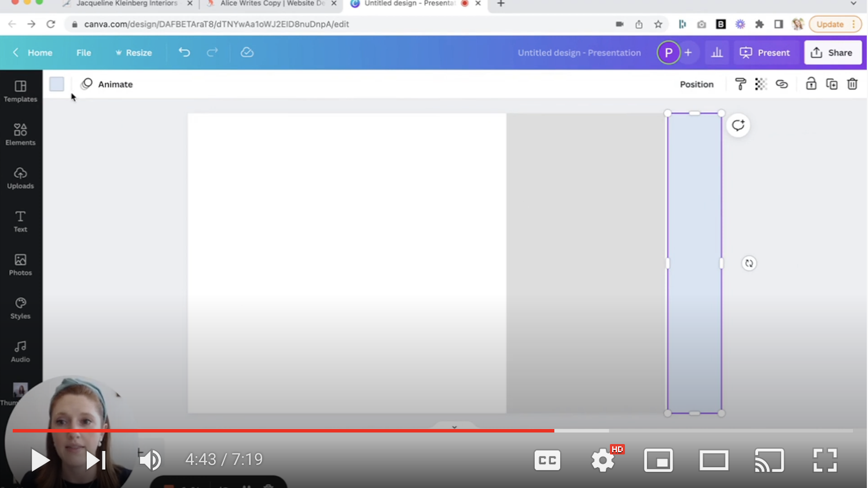Click the browser forward arrow

click(31, 24)
